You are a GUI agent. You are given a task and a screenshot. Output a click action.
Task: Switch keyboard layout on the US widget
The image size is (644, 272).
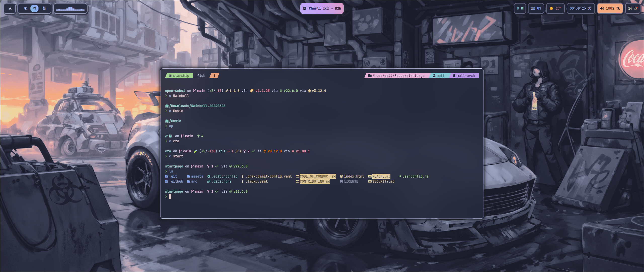(536, 8)
